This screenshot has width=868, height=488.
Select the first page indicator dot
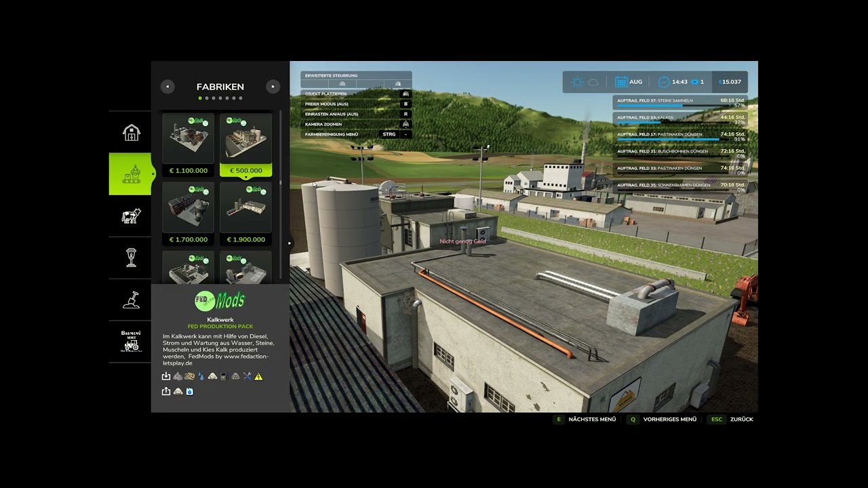pyautogui.click(x=200, y=98)
